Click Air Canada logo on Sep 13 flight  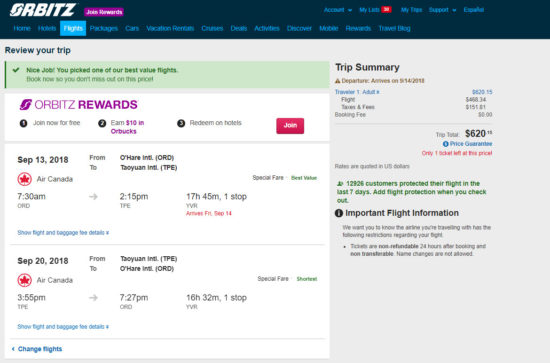pos(25,179)
